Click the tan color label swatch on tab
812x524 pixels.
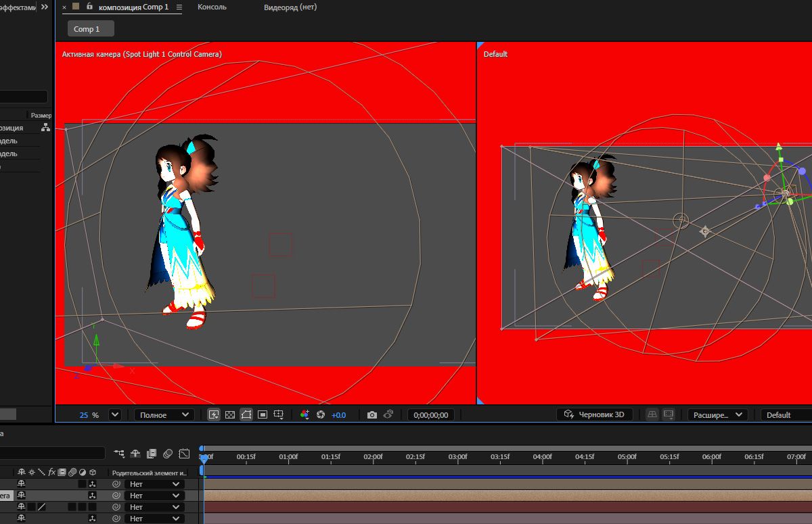(76, 7)
